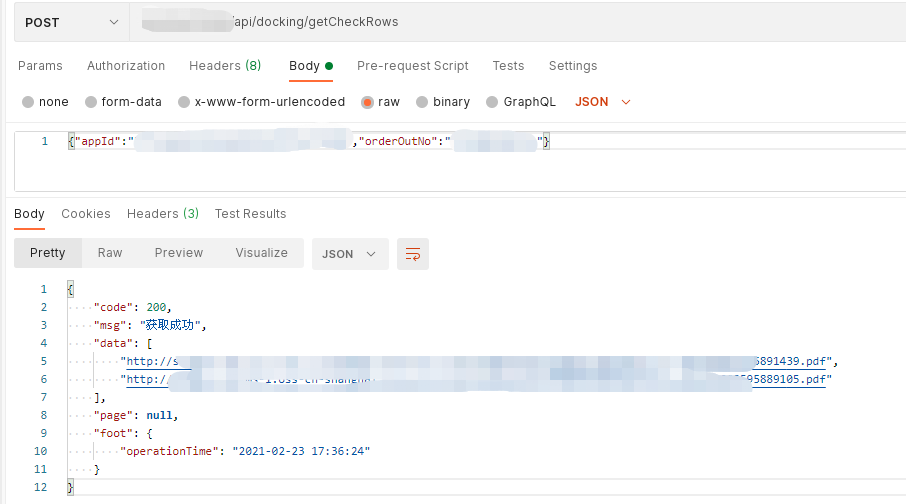Open the response JSON format dropdown
This screenshot has height=504, width=906.
(x=349, y=254)
